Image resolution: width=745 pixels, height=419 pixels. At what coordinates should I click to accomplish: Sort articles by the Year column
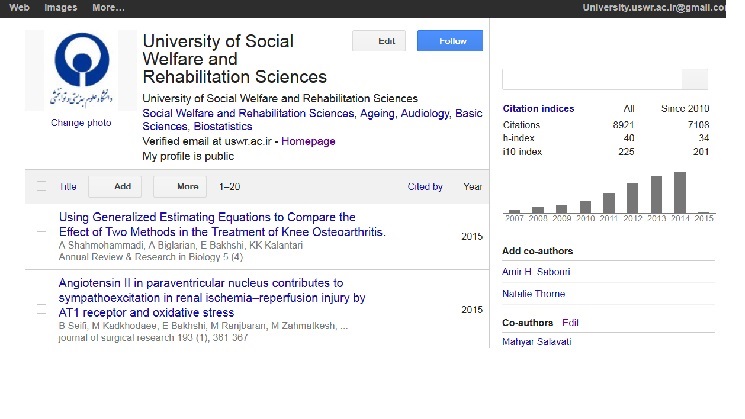point(472,186)
